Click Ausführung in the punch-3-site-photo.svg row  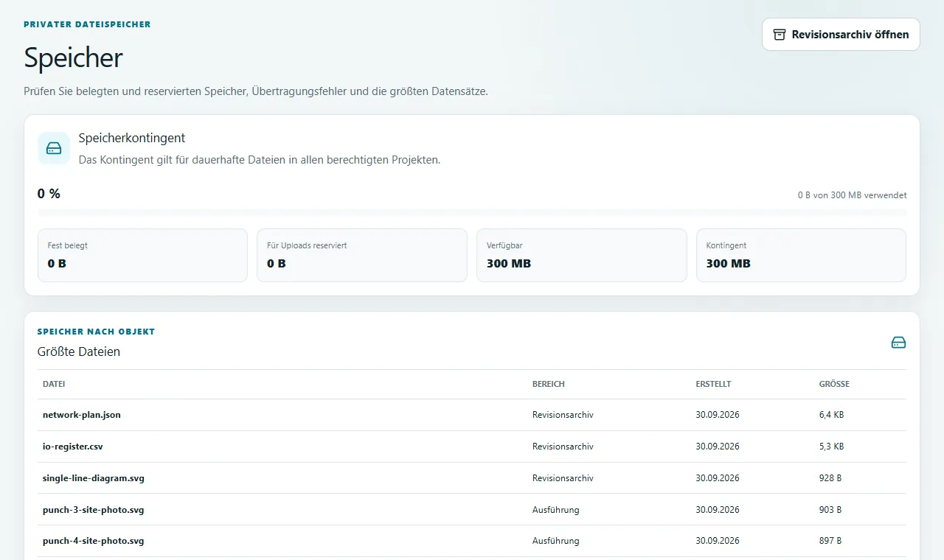tap(556, 509)
